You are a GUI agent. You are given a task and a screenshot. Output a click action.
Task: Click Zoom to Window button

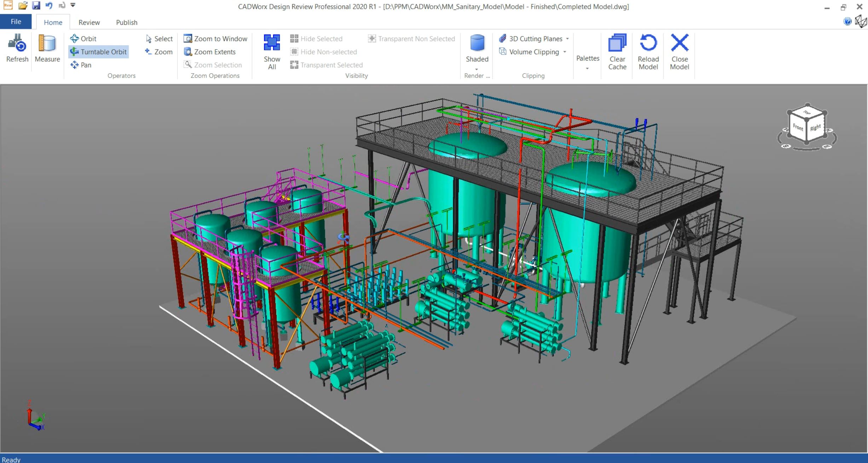point(215,39)
